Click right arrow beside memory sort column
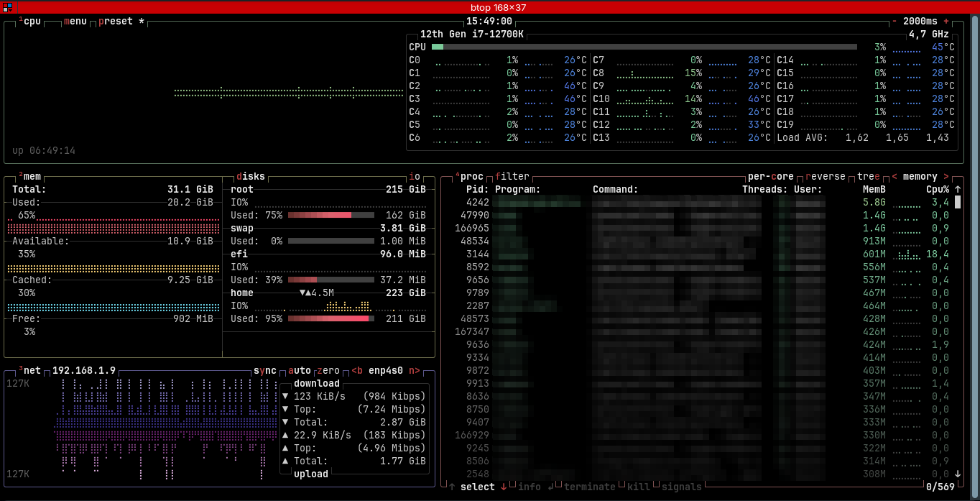The image size is (980, 501). (x=946, y=177)
